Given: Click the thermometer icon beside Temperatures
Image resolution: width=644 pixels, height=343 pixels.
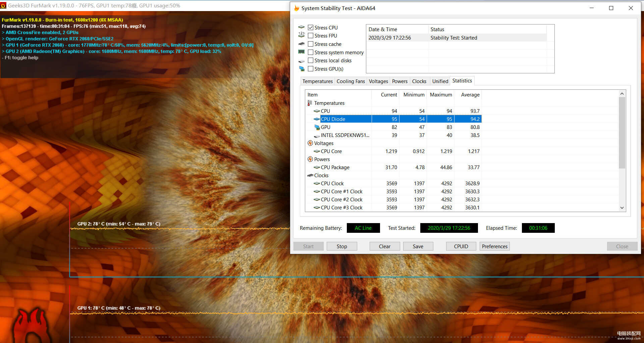Looking at the screenshot, I should 310,103.
